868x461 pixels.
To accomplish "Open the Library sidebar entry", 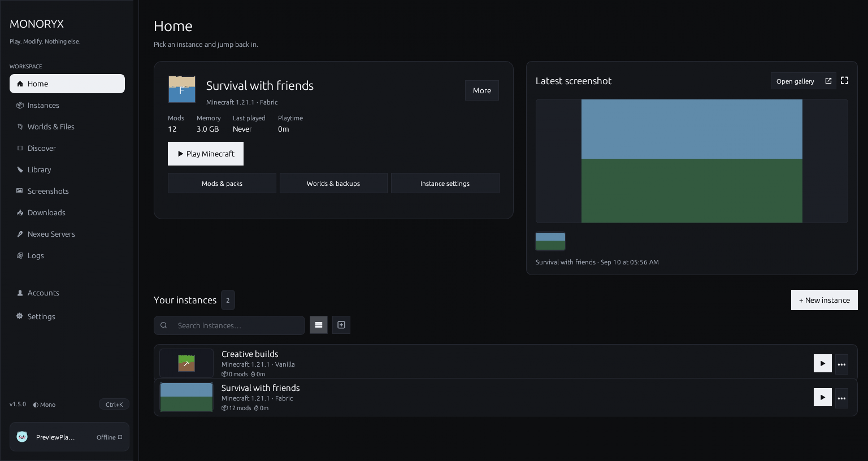I will click(x=67, y=169).
